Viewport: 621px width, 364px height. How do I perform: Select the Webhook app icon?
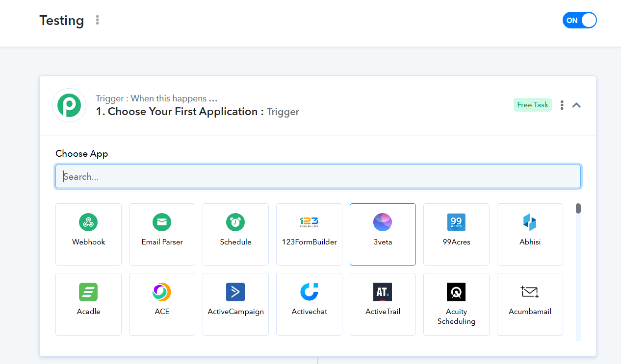point(88,222)
